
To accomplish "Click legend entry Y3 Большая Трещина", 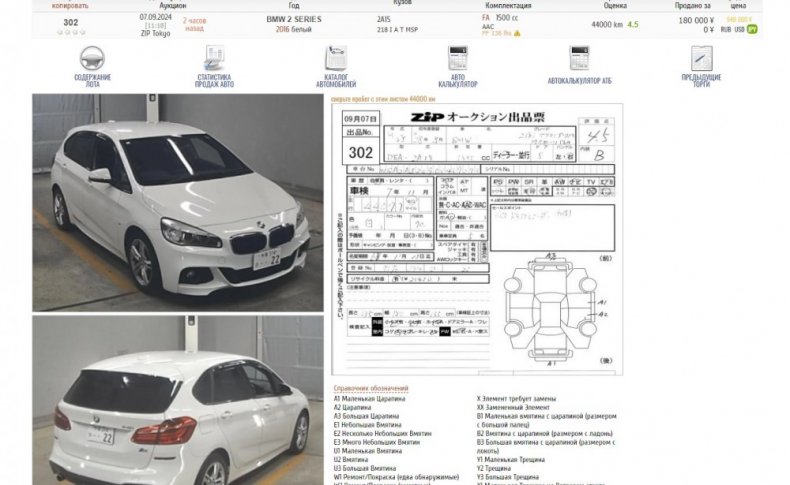I will (507, 476).
